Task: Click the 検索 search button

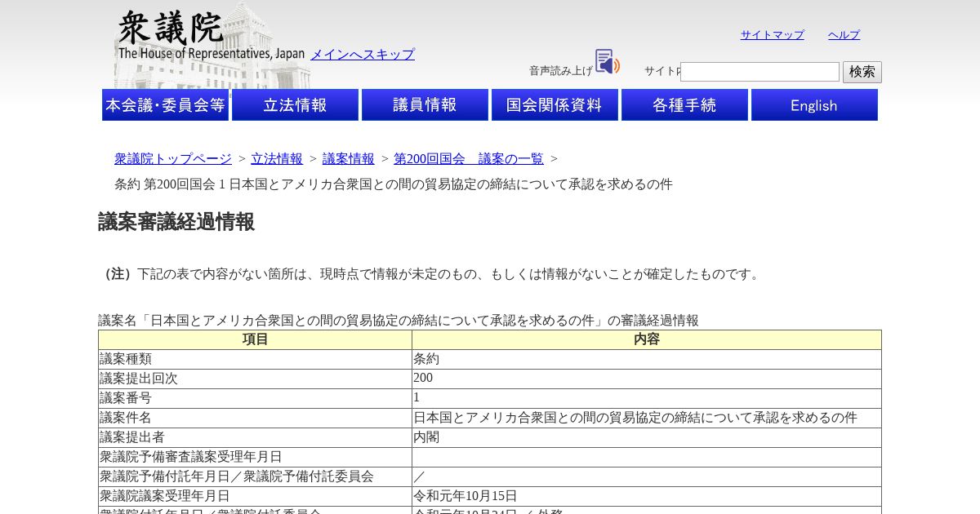Action: pos(862,72)
